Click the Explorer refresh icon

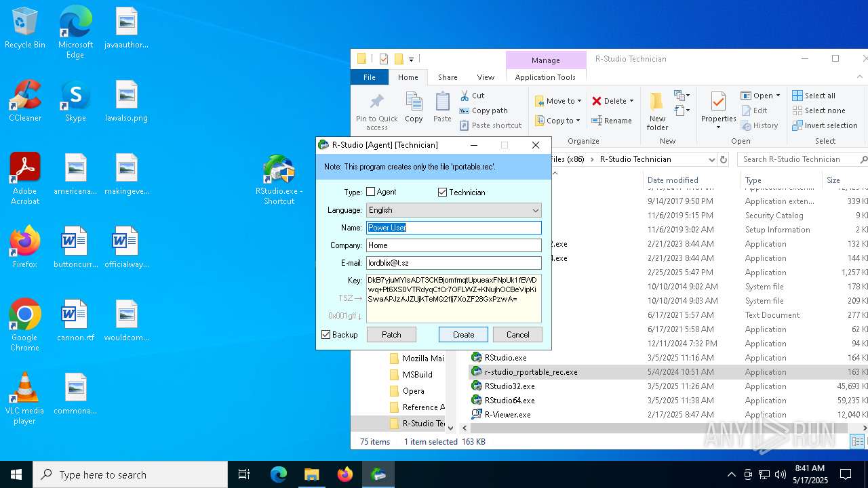pos(724,159)
